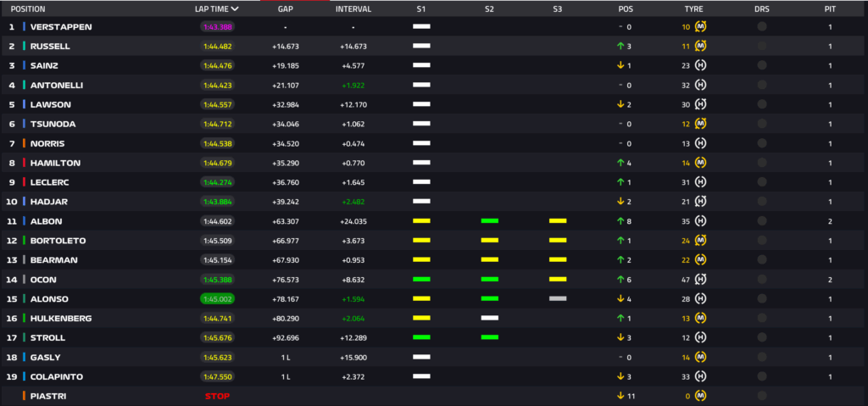Click Albon's green S2 sector bar
Viewport: 868px width, 406px height.
pos(489,221)
